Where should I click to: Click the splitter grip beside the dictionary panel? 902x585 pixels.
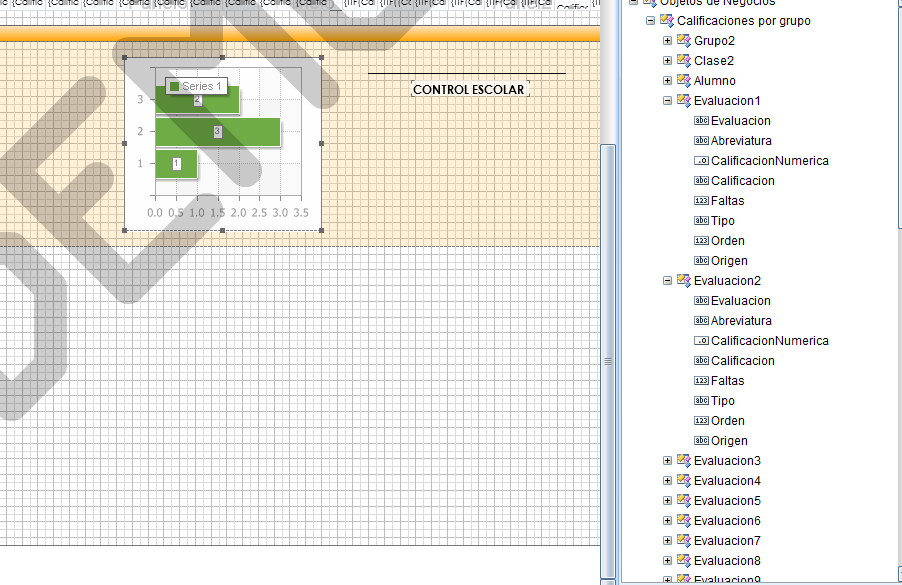pos(607,361)
